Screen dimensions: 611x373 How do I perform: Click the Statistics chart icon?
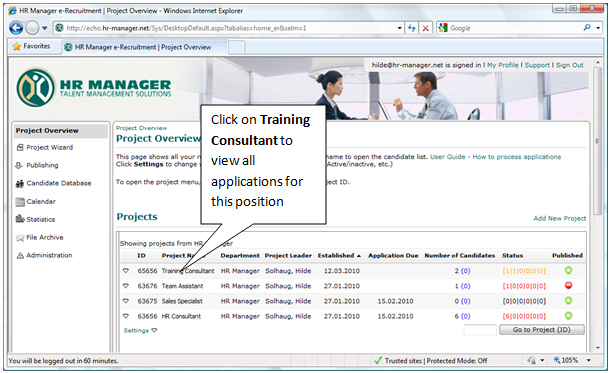[20, 219]
